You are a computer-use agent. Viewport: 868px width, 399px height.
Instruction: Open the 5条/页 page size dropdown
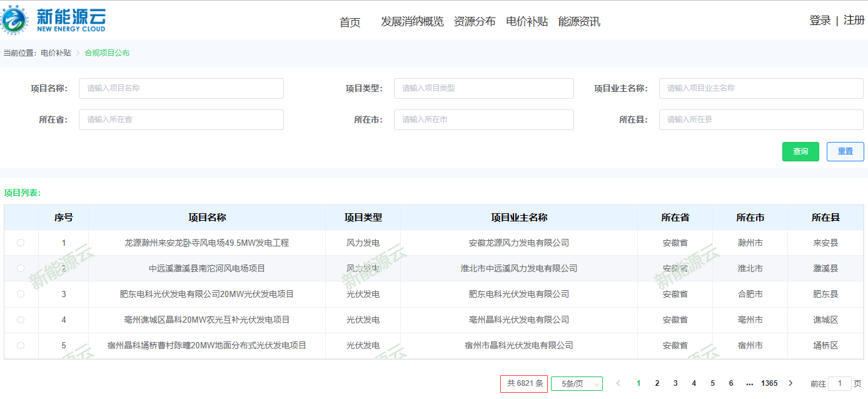point(576,384)
